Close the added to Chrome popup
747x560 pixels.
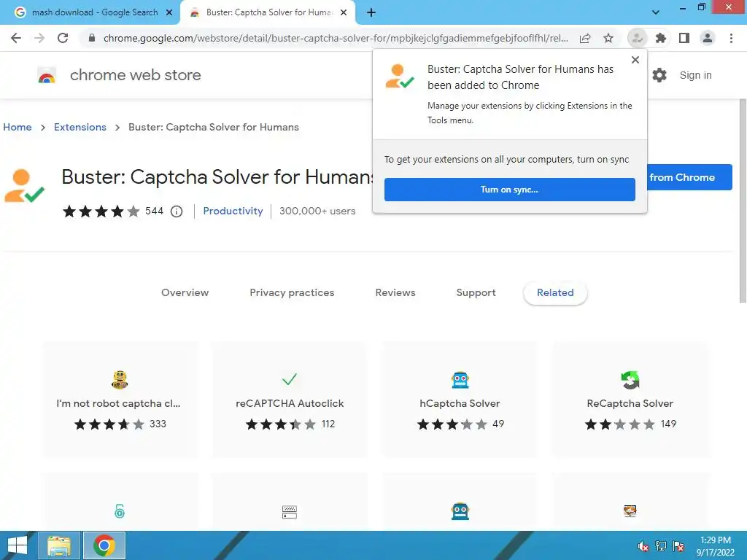(x=635, y=60)
